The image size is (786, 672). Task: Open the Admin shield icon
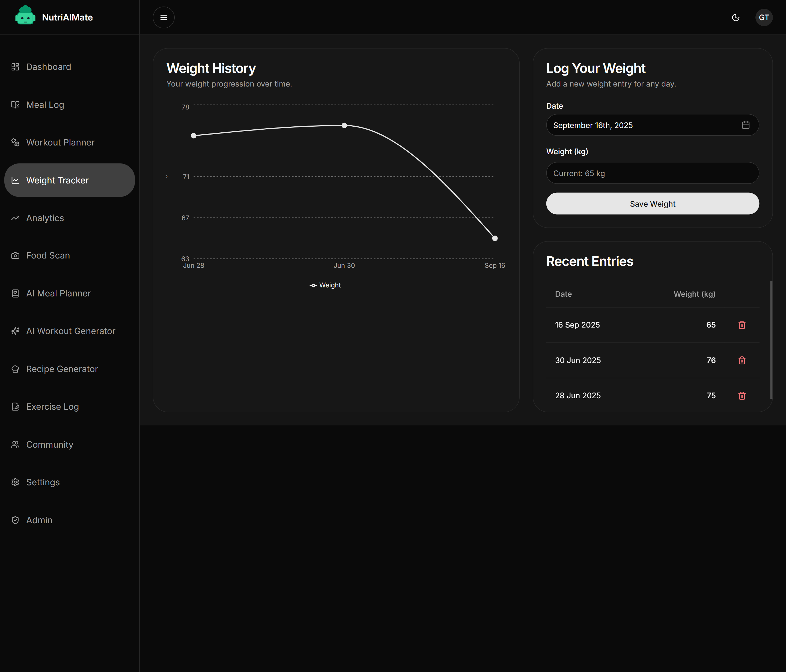point(15,520)
